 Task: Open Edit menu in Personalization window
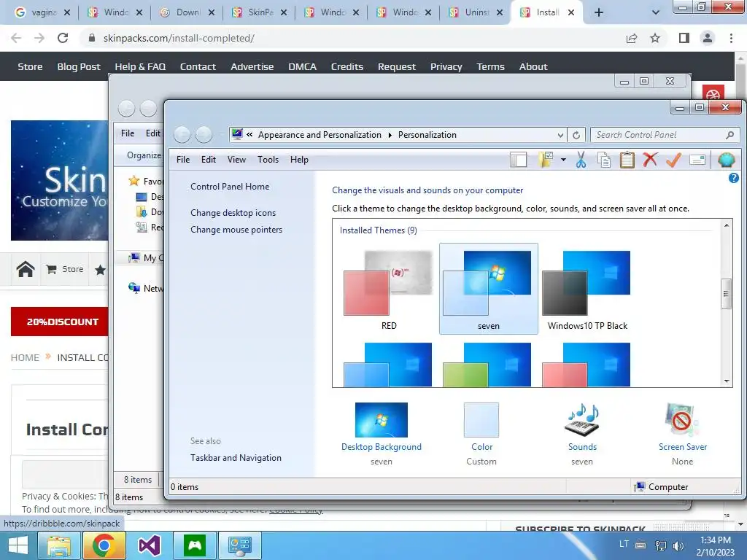(208, 160)
